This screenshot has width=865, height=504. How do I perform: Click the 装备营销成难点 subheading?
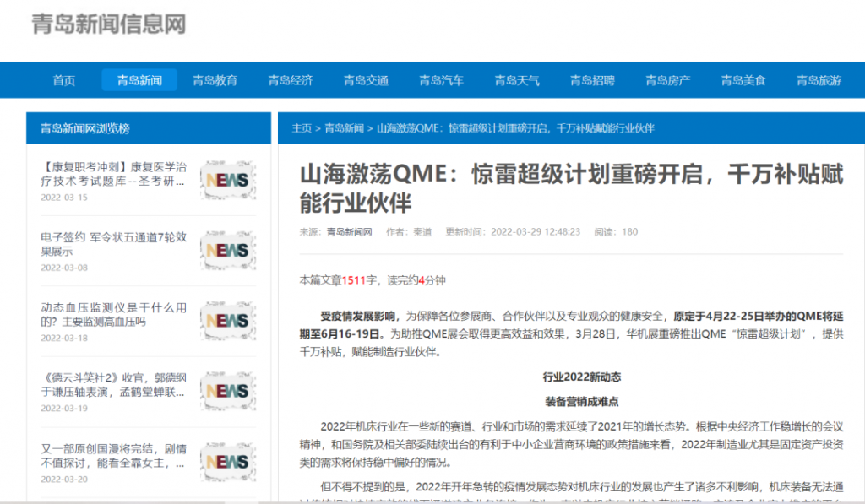(x=582, y=402)
